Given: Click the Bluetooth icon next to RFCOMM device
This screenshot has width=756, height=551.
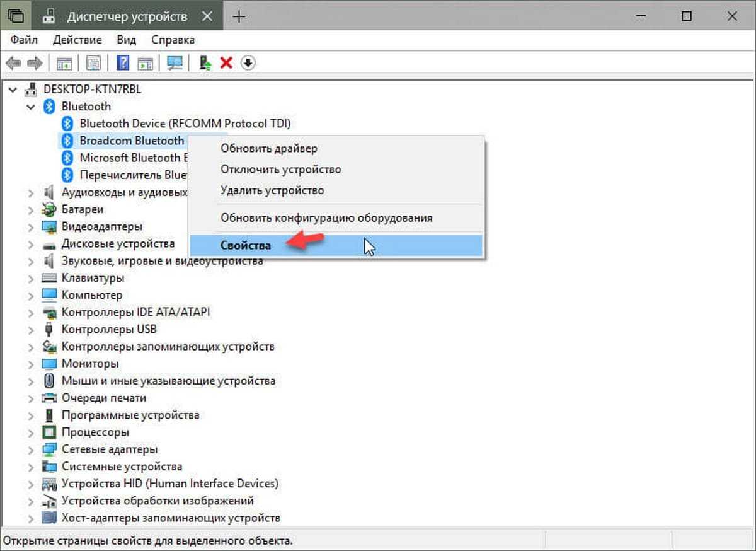Looking at the screenshot, I should click(67, 124).
